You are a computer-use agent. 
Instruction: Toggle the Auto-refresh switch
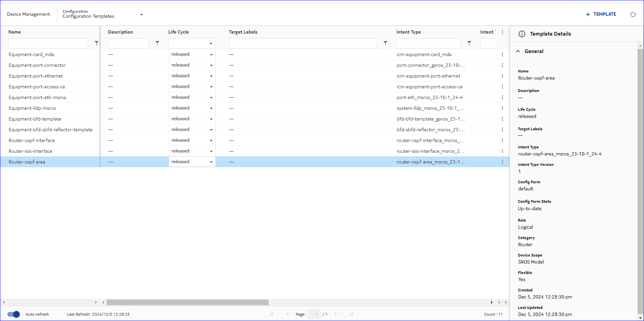click(14, 314)
